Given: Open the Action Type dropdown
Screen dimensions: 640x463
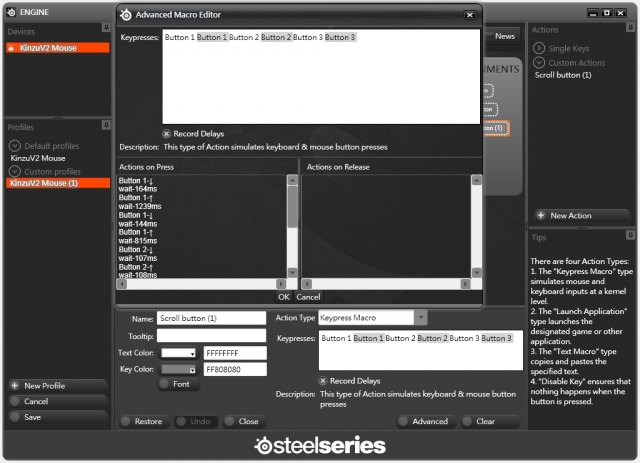Looking at the screenshot, I should [421, 317].
